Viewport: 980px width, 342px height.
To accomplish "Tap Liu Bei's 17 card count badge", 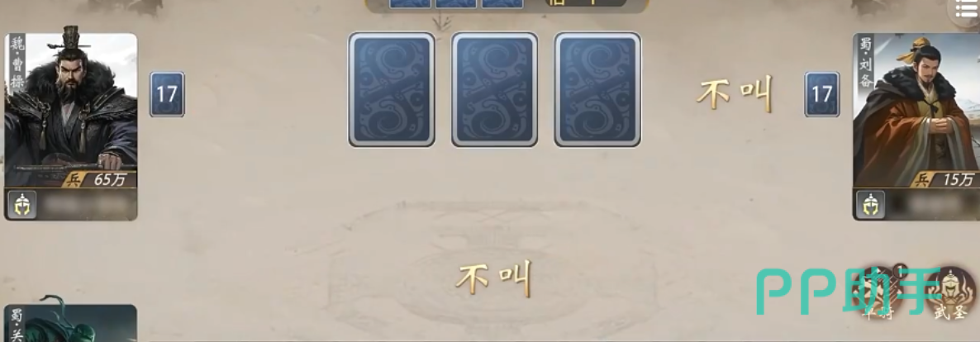I will [x=822, y=94].
